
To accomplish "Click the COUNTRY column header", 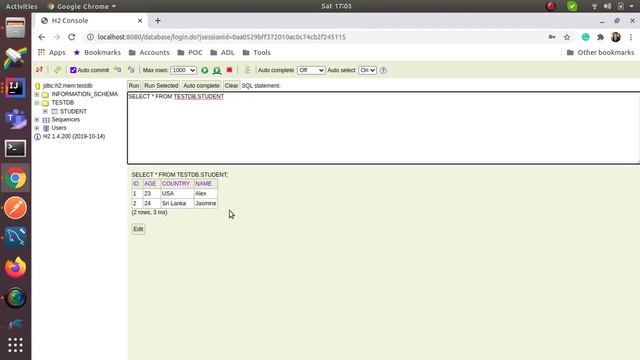I will click(x=176, y=184).
